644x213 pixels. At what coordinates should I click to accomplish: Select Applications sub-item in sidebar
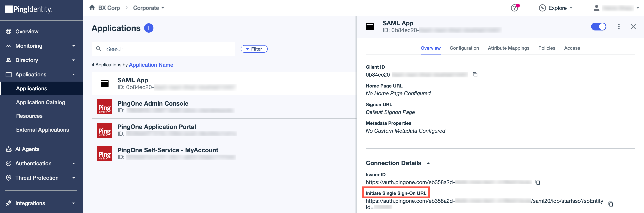(41, 89)
